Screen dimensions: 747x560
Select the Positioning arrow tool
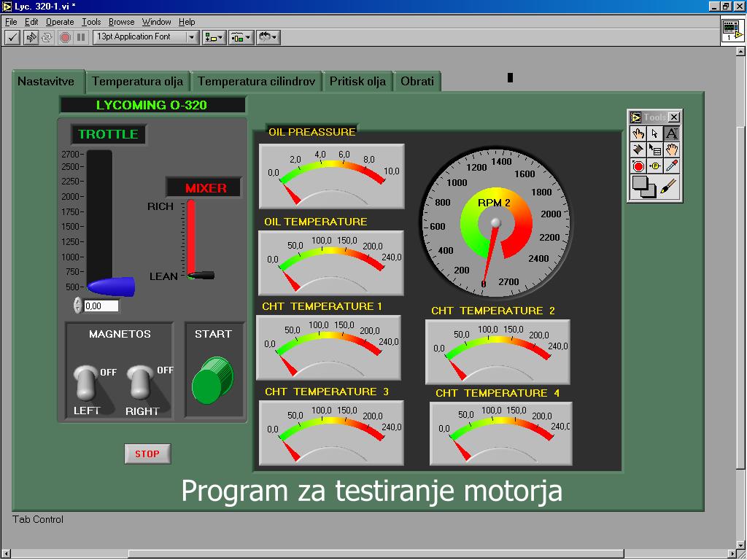pos(654,134)
